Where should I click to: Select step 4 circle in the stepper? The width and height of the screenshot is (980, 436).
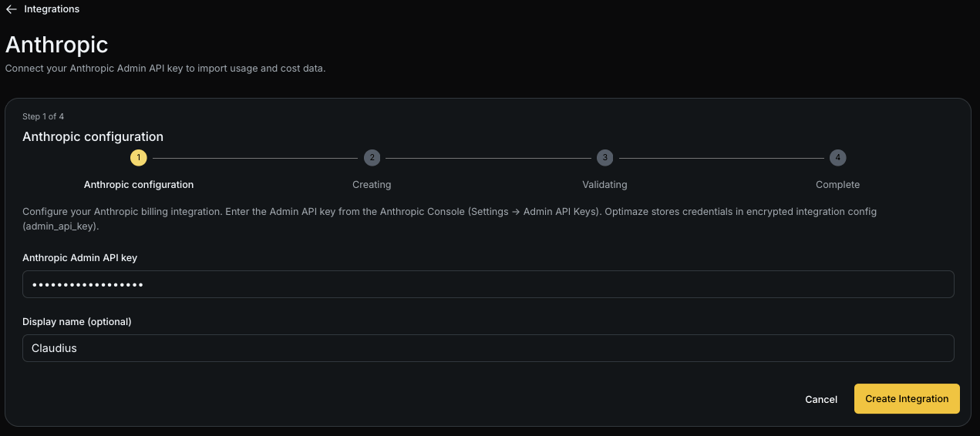pyautogui.click(x=837, y=158)
